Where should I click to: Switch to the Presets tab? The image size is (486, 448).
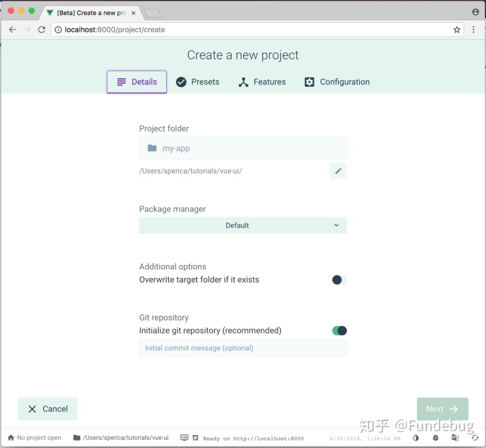(x=198, y=82)
